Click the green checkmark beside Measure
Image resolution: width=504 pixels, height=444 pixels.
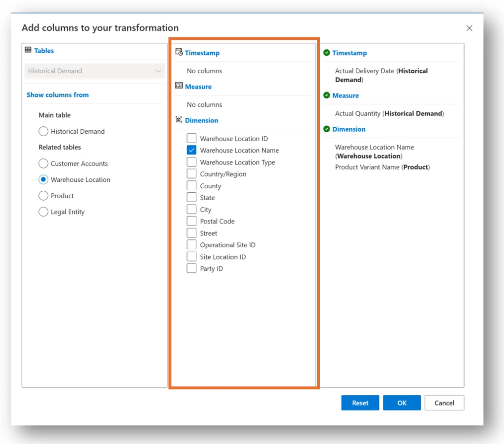(327, 95)
